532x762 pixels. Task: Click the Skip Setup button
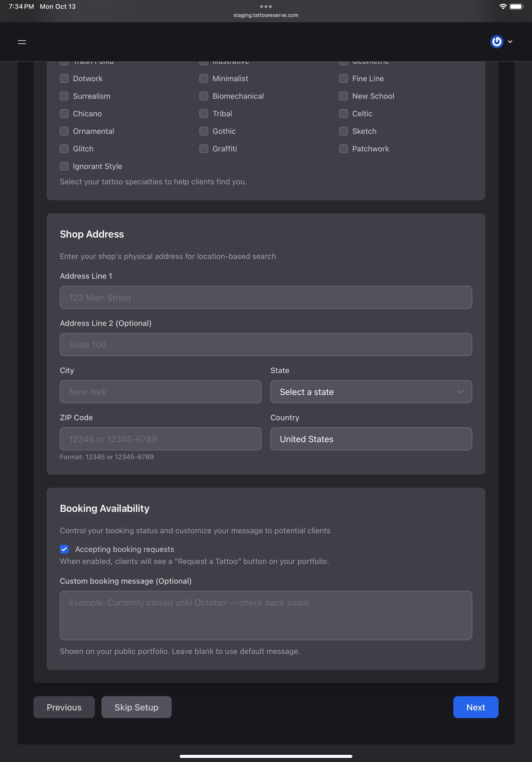coord(136,707)
